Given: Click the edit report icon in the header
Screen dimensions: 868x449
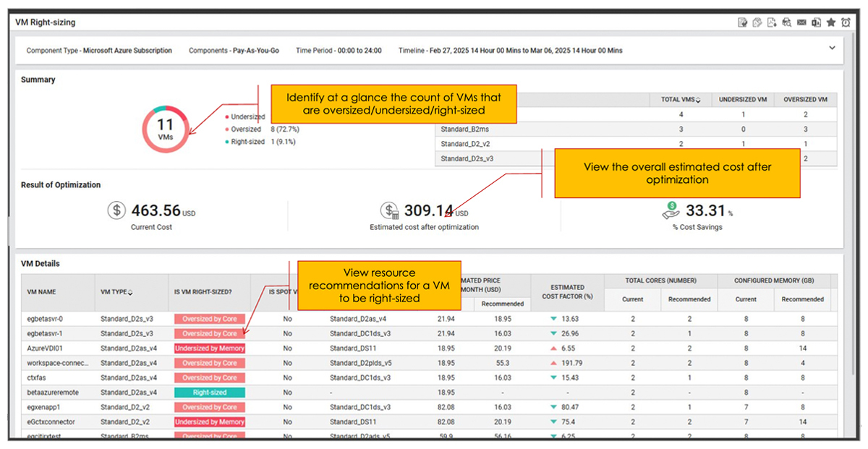Looking at the screenshot, I should coord(741,22).
